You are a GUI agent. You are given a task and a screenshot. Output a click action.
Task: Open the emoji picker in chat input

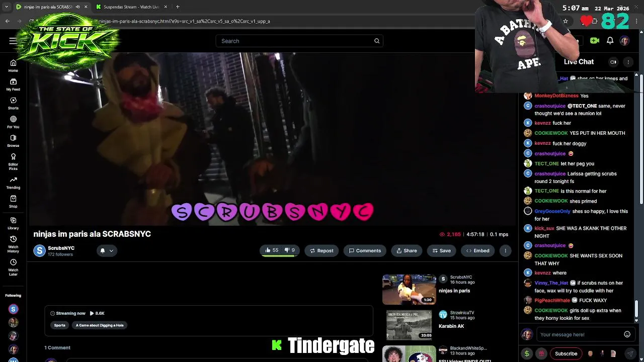coord(627,334)
